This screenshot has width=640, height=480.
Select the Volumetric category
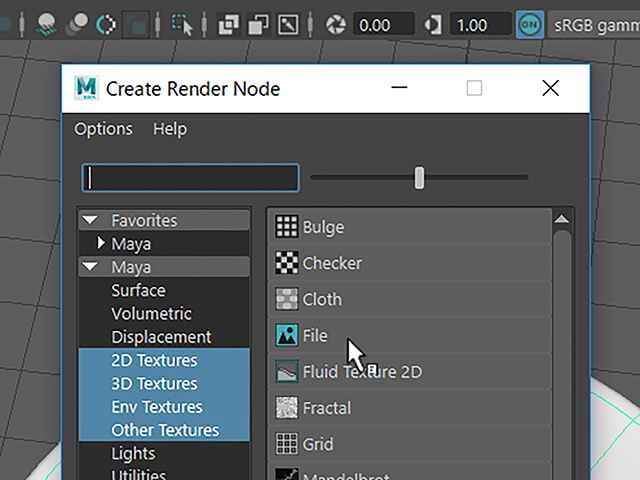click(x=164, y=313)
